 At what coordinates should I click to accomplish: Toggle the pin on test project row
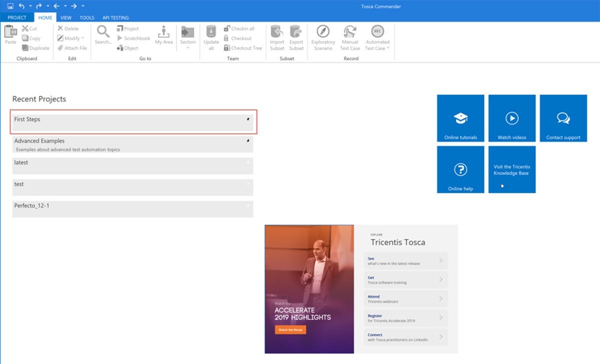tap(248, 184)
